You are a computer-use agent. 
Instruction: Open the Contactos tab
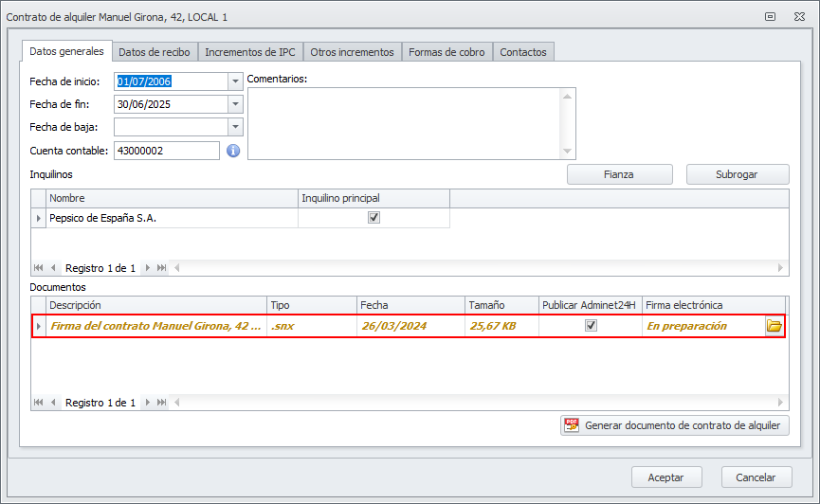tap(523, 52)
